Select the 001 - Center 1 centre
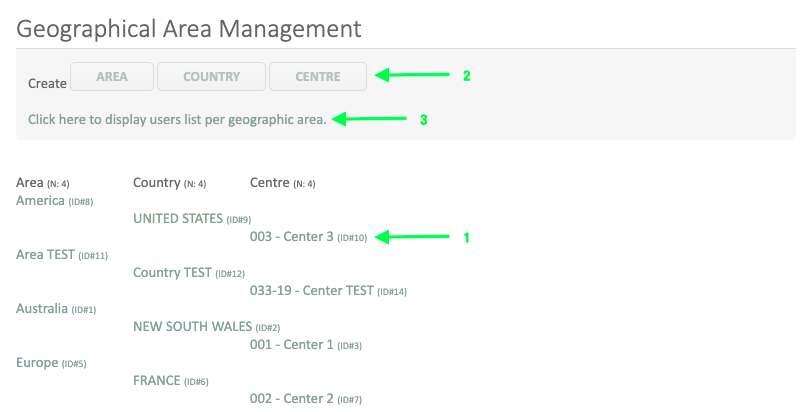Screen dimensions: 801x412 (292, 345)
